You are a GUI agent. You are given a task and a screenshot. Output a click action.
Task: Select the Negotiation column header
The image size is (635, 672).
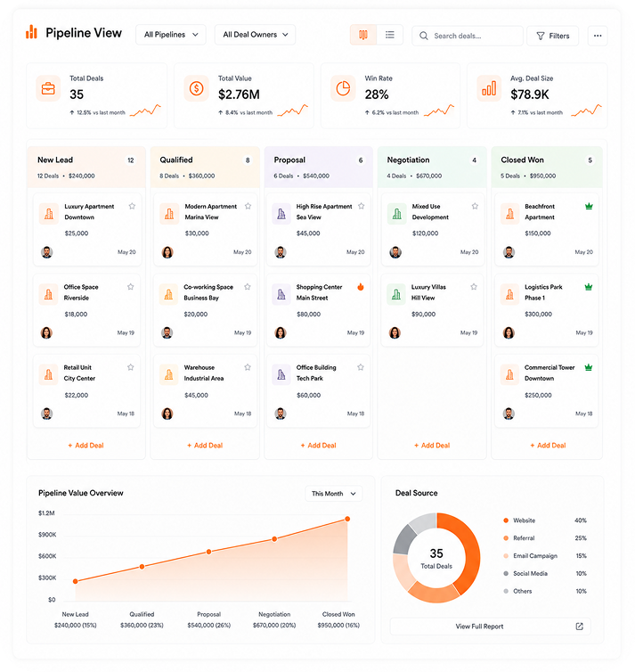(x=432, y=168)
